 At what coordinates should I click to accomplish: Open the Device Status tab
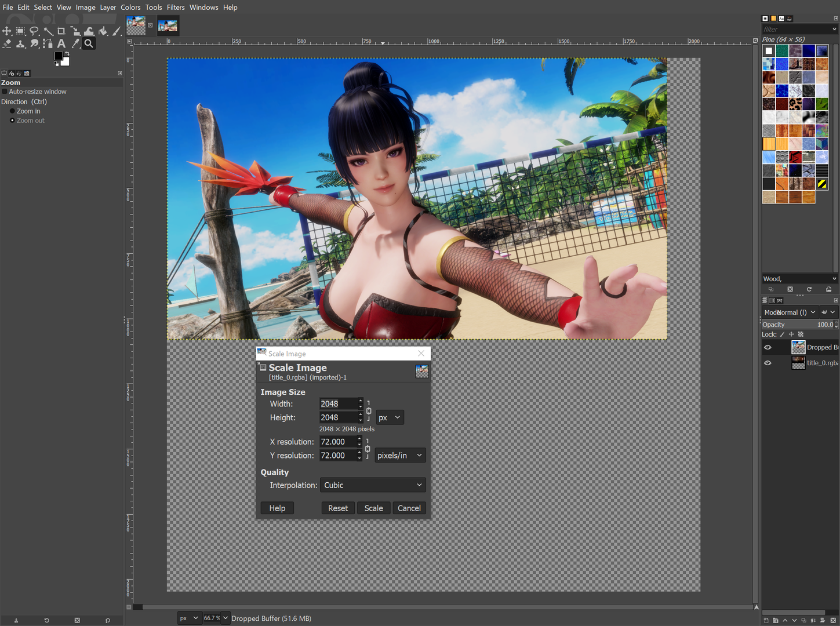(12, 74)
